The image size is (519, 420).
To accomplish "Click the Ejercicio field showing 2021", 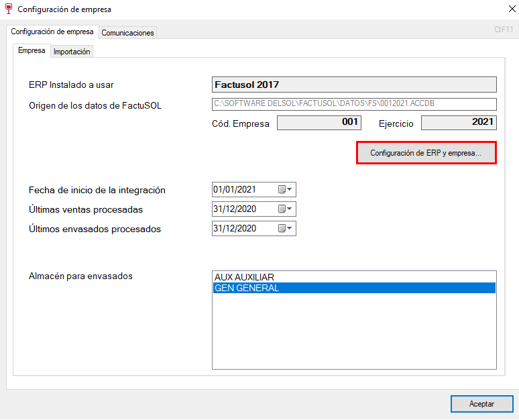I will (459, 123).
